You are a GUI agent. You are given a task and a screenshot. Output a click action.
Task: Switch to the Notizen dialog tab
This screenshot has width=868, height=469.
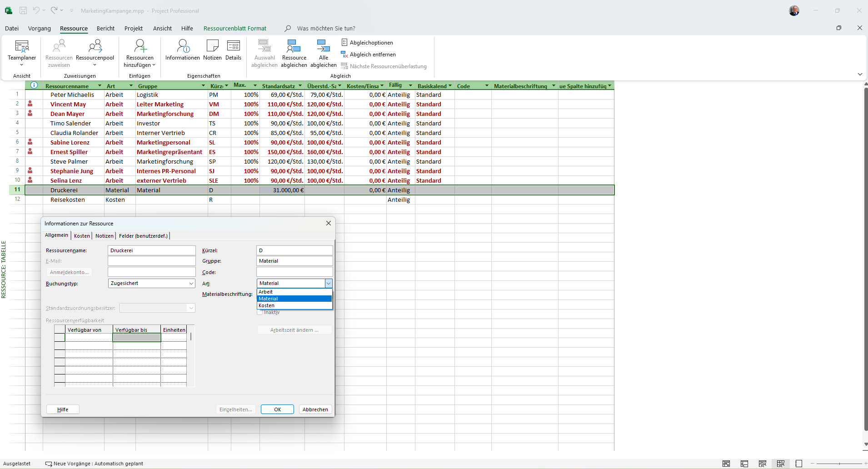pyautogui.click(x=105, y=236)
